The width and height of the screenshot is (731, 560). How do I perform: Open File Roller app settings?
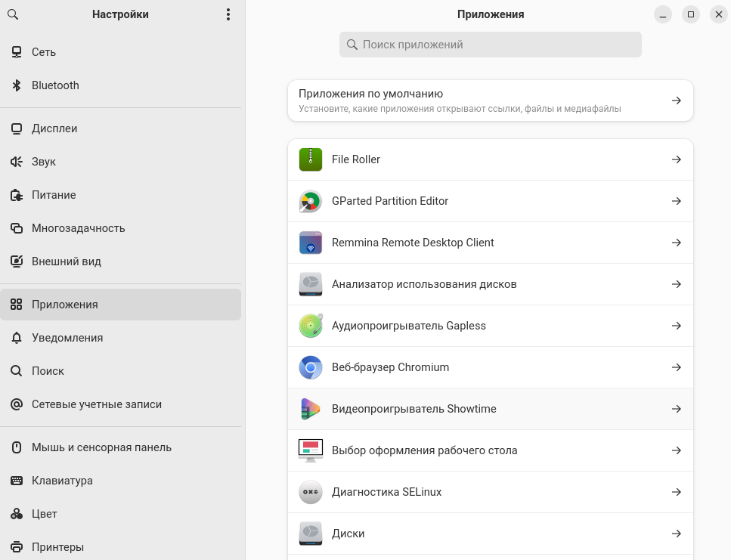coord(491,159)
